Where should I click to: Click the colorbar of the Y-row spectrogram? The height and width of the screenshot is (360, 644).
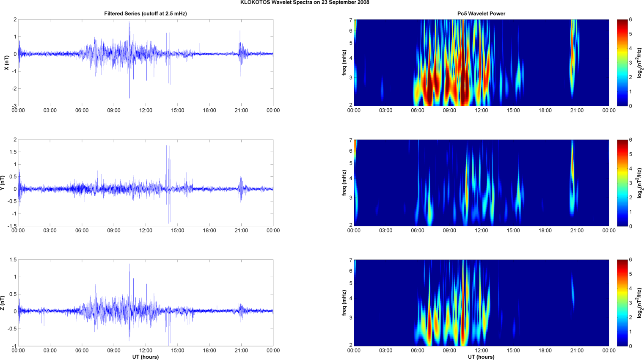point(622,183)
